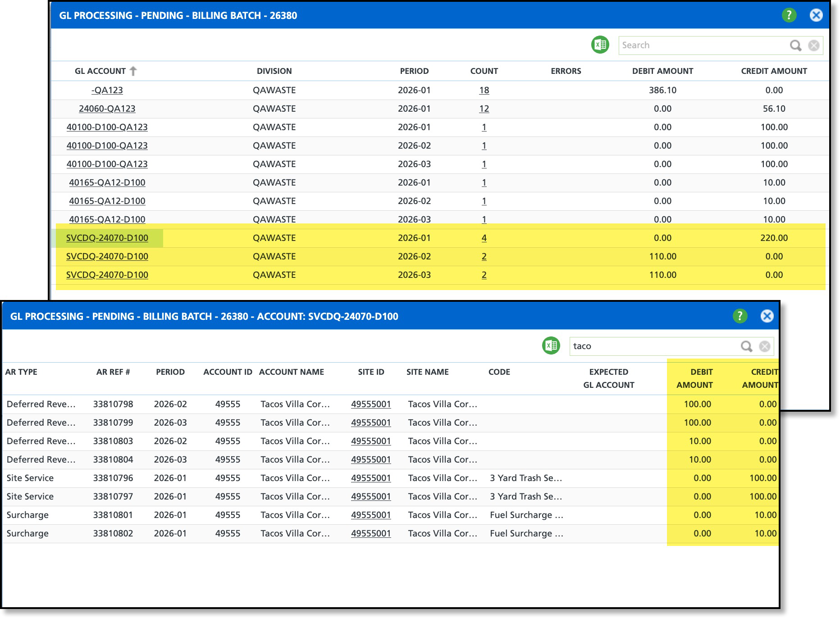Clear the upper window search field
840x618 pixels.
click(813, 45)
